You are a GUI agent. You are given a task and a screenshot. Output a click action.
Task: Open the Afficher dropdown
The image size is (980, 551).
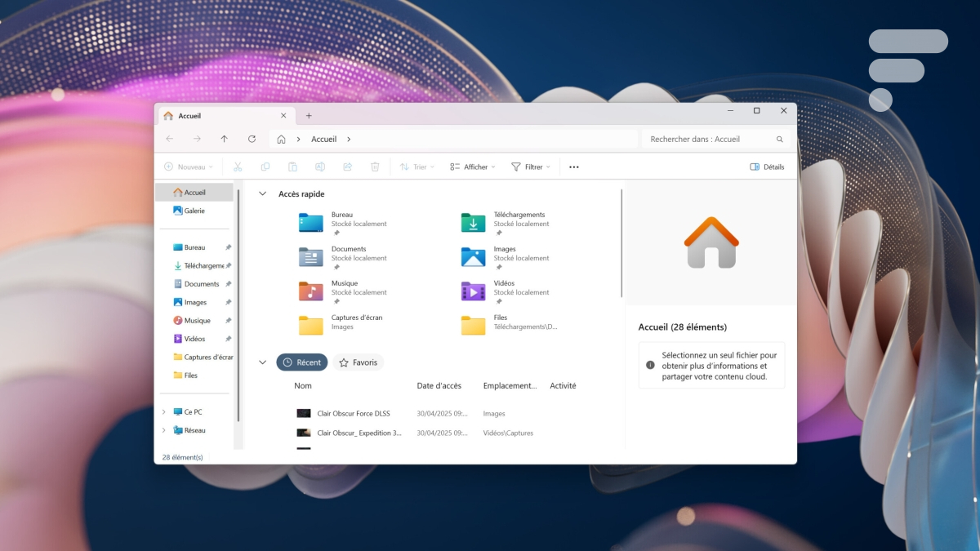tap(473, 167)
